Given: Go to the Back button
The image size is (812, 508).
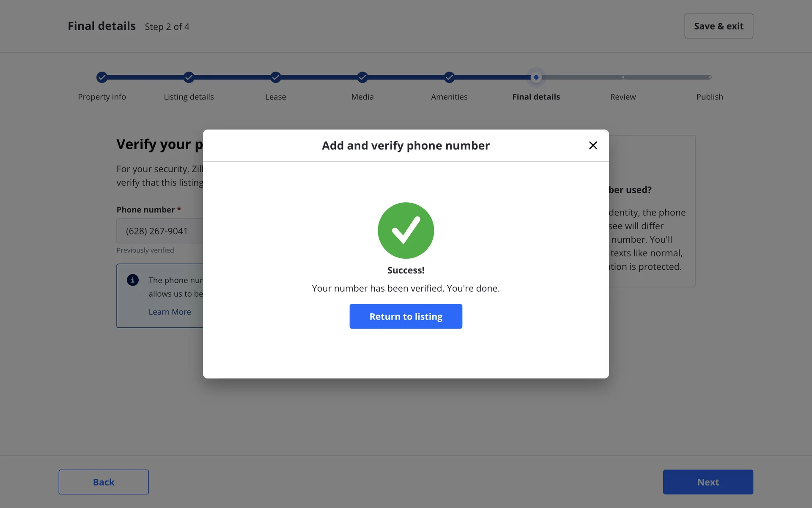Looking at the screenshot, I should click(104, 482).
